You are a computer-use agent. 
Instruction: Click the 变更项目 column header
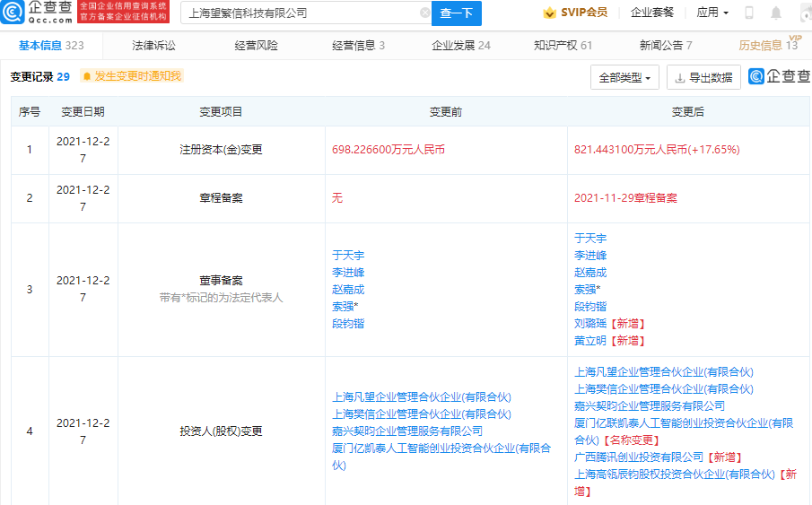click(221, 112)
